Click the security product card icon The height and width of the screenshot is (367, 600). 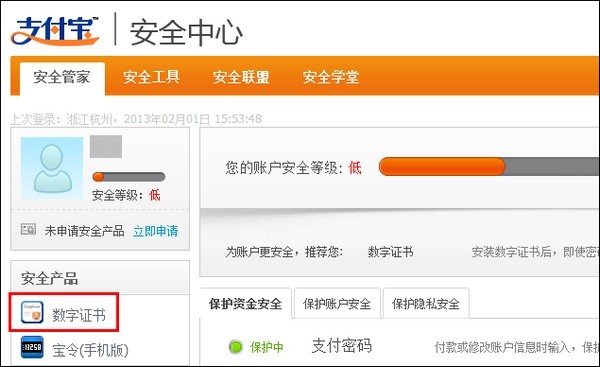pyautogui.click(x=28, y=230)
